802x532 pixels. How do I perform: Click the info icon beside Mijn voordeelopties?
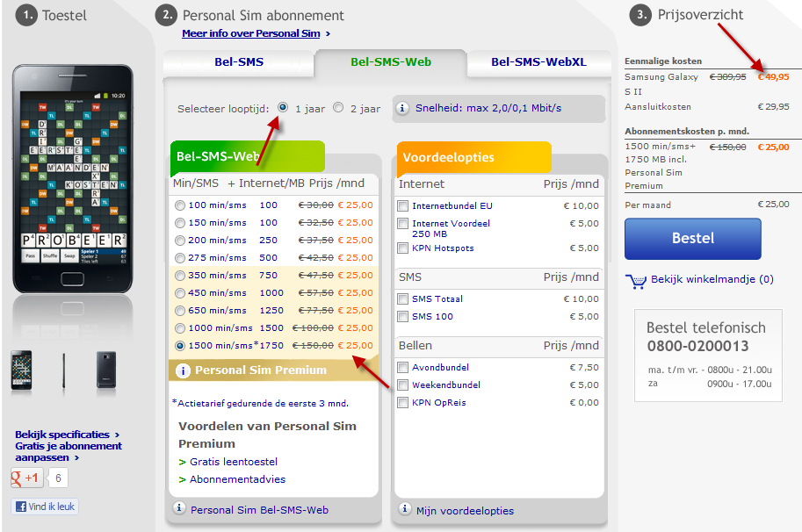point(405,508)
